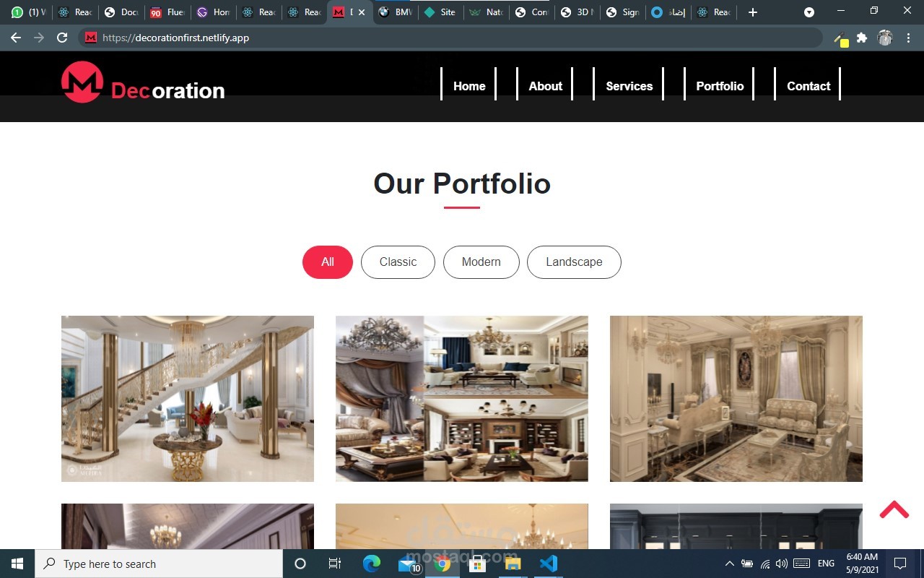This screenshot has width=924, height=578.
Task: Click the red M Decoration logo icon
Action: click(x=82, y=82)
